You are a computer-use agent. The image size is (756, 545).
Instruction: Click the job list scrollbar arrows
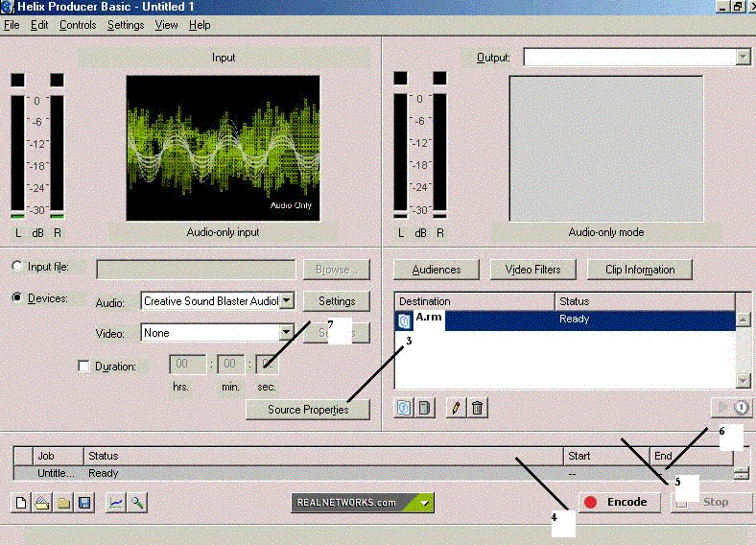(x=741, y=474)
